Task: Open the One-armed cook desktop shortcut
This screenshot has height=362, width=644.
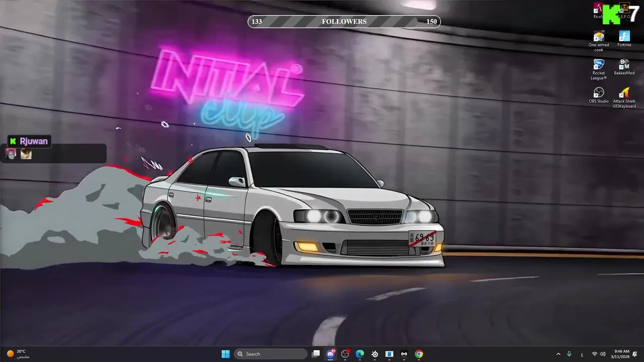Action: tap(599, 41)
